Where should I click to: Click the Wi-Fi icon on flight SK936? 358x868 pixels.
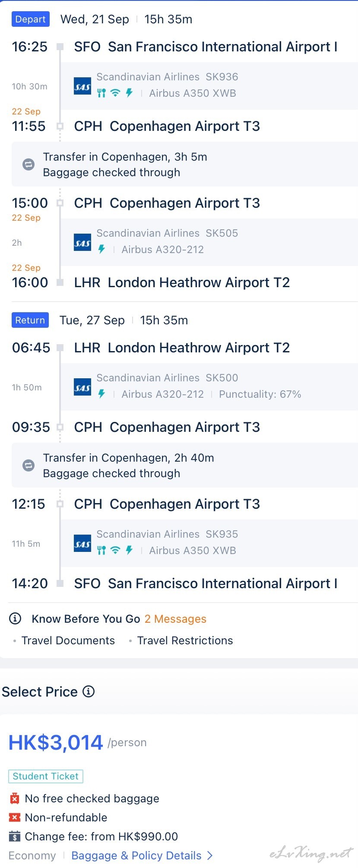coord(115,93)
